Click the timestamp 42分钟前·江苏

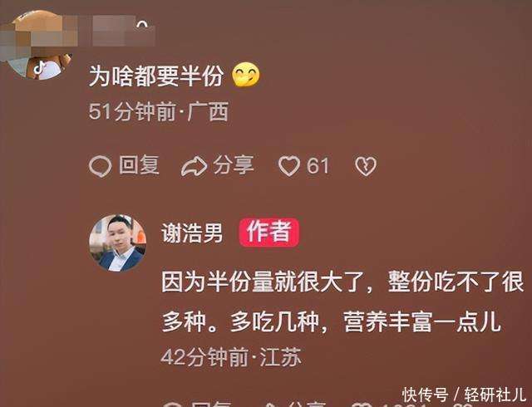(231, 357)
